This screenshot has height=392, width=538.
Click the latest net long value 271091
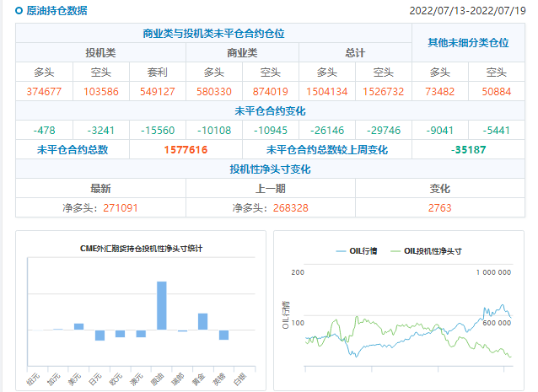pyautogui.click(x=121, y=207)
